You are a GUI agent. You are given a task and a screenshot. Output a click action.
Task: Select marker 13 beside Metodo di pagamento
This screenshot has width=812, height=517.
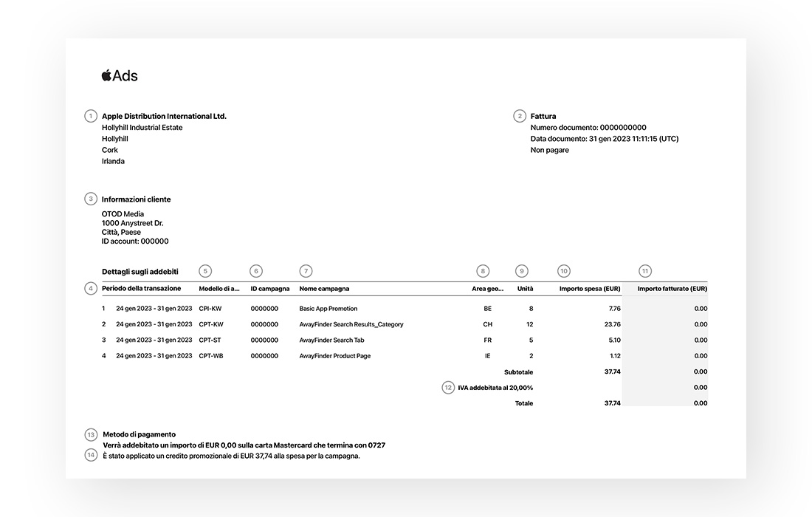(91, 434)
